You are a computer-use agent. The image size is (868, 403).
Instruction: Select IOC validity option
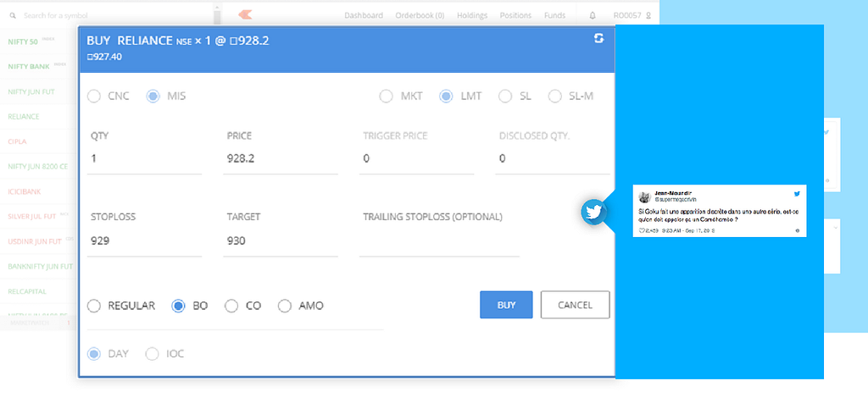152,354
